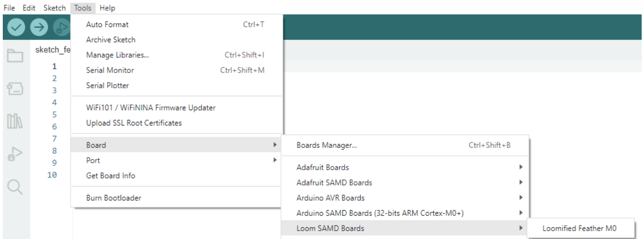
Task: Launch the Serial Monitor entry
Action: [x=176, y=70]
